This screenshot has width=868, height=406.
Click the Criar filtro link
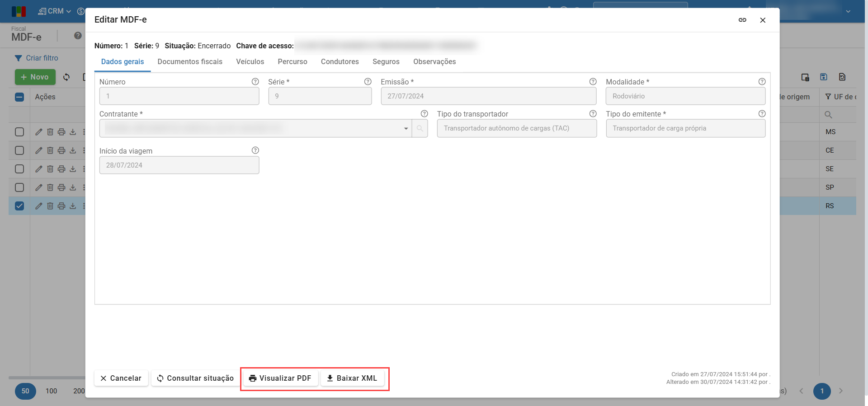point(37,58)
